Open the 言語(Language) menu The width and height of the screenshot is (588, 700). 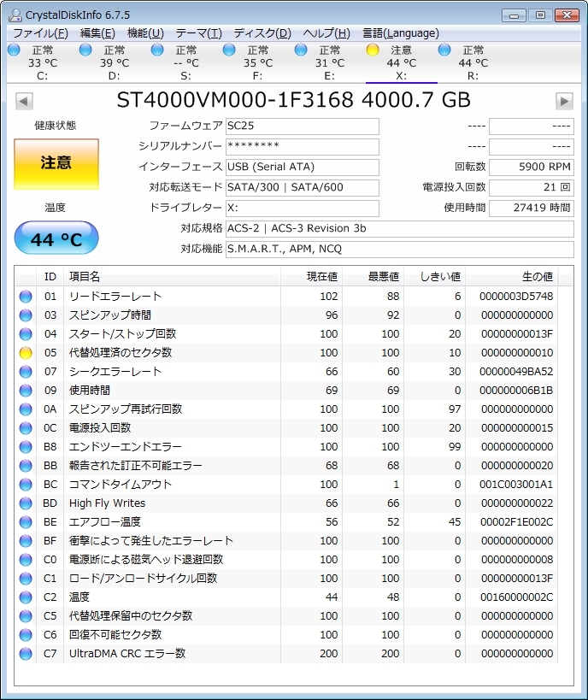401,33
